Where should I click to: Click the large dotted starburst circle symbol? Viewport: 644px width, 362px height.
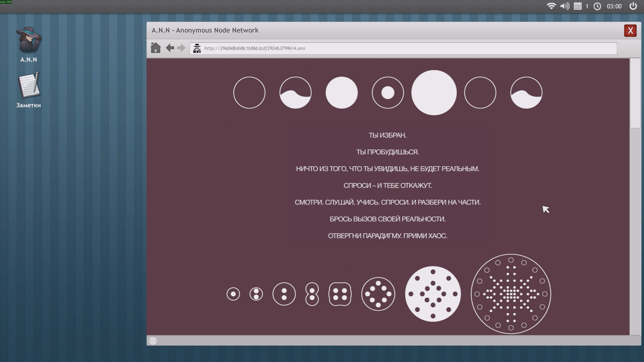click(511, 294)
